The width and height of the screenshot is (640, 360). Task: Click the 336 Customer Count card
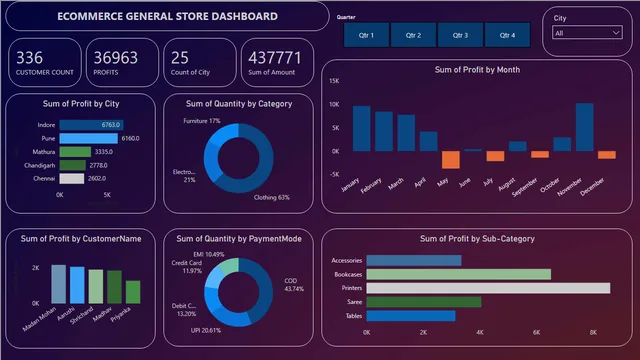[x=44, y=62]
